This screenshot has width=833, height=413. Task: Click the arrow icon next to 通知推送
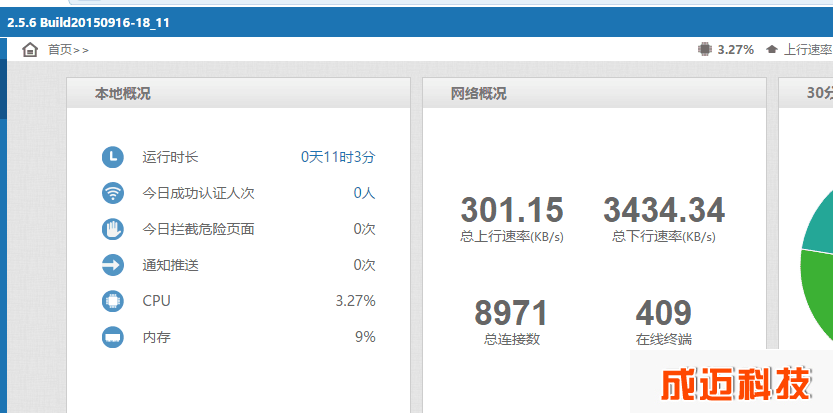113,265
